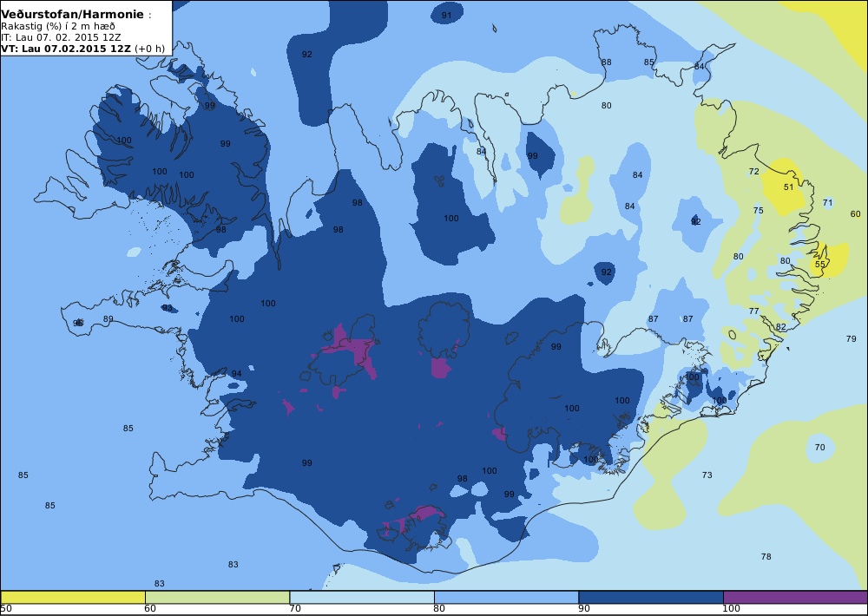Pick the pale blue 70–80 legend band
The height and width of the screenshot is (616, 868).
[361, 597]
